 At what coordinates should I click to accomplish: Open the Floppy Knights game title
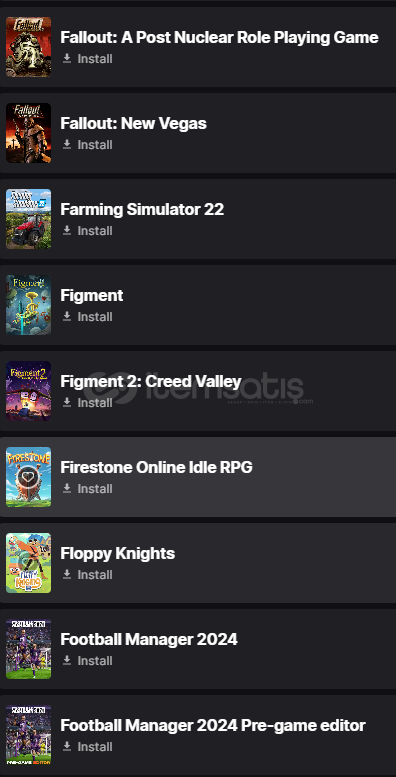click(x=117, y=554)
